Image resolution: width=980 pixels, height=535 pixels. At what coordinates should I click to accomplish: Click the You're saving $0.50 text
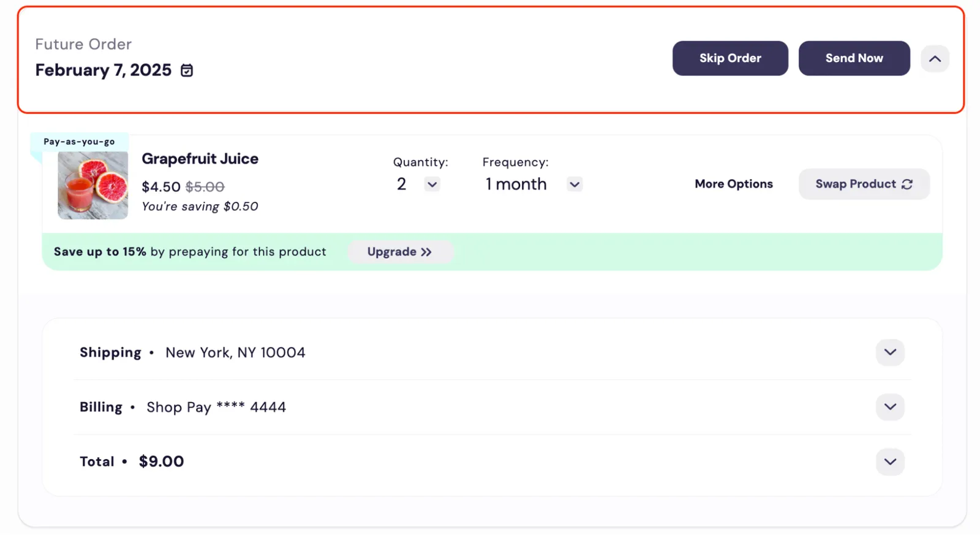pyautogui.click(x=200, y=207)
